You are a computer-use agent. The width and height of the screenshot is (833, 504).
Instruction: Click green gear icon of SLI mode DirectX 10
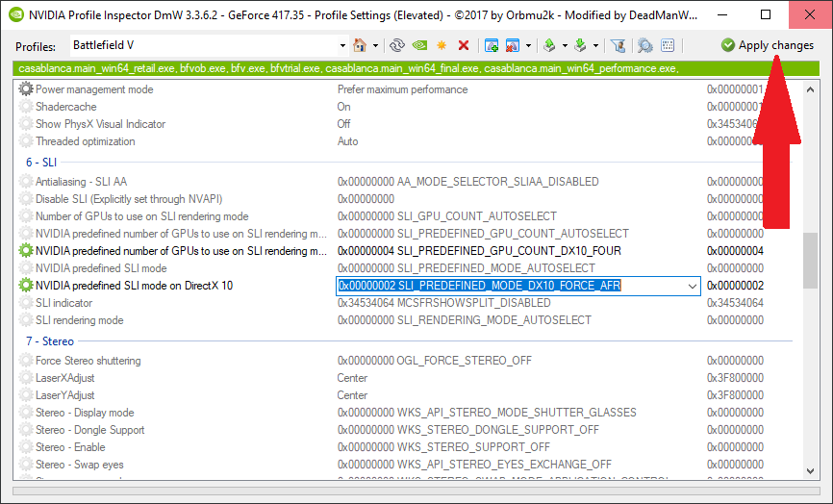(26, 286)
